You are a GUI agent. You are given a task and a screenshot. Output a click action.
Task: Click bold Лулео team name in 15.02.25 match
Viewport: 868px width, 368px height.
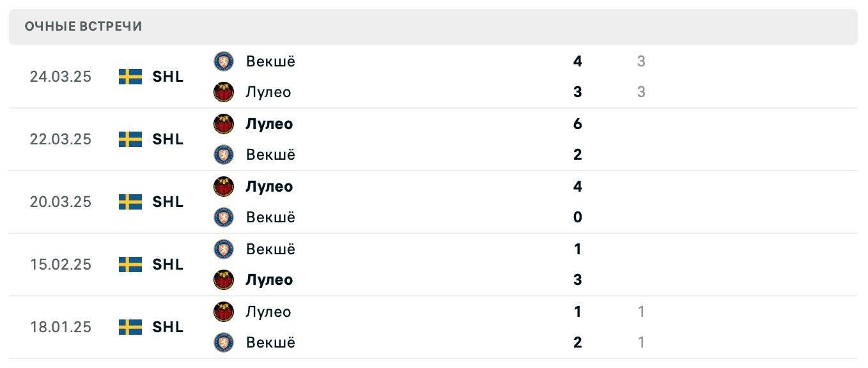pyautogui.click(x=269, y=280)
